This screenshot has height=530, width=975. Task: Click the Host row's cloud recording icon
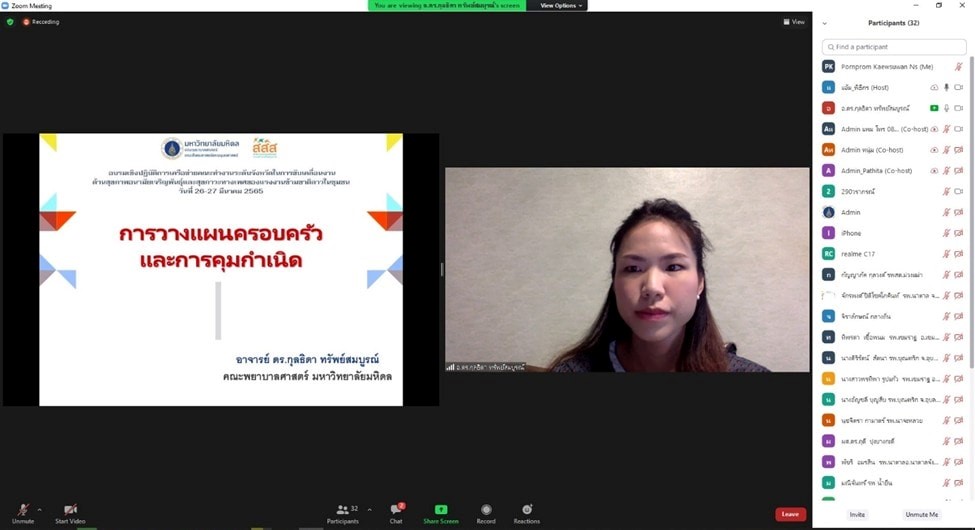pyautogui.click(x=934, y=88)
